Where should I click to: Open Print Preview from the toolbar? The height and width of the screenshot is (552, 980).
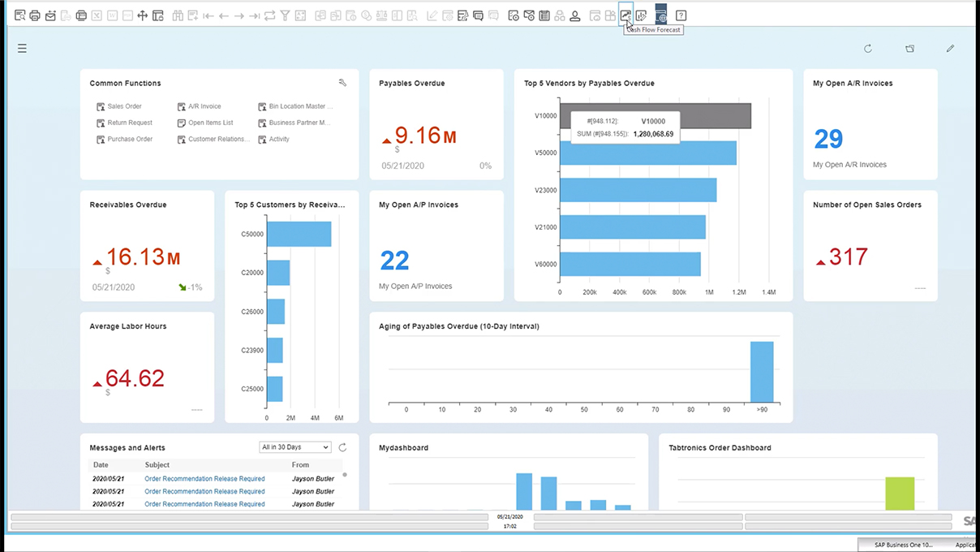click(x=19, y=15)
